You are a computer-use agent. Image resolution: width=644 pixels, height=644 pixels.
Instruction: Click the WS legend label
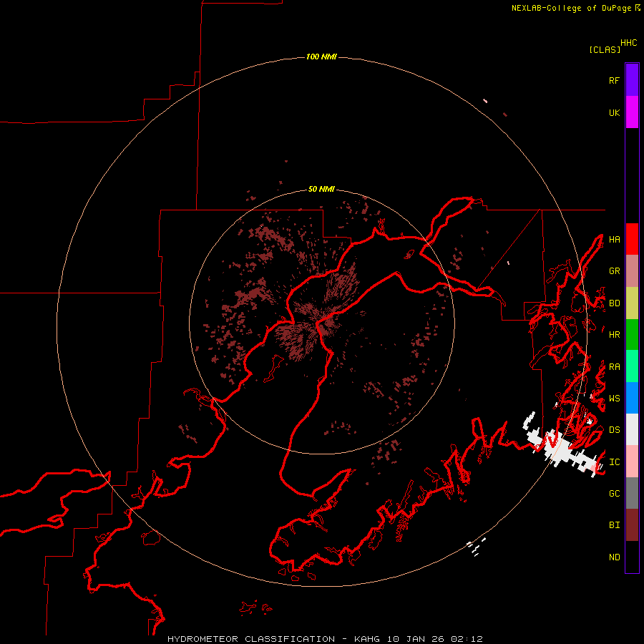pos(614,399)
